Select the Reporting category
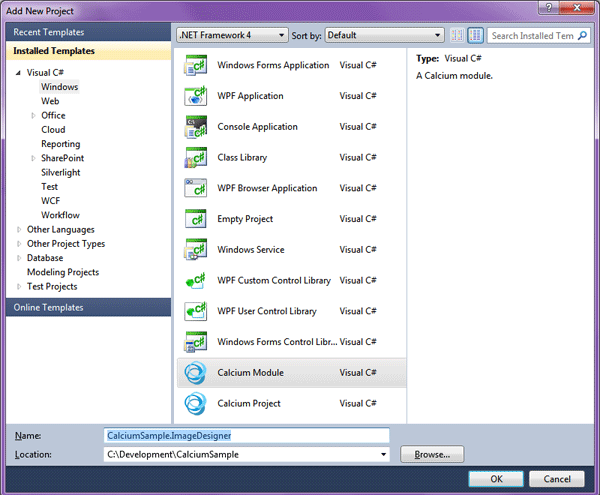Screen dimensions: 600x495 tap(61, 144)
